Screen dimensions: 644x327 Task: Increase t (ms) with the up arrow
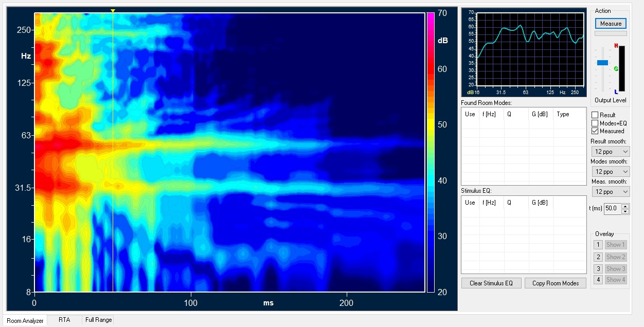click(x=625, y=206)
